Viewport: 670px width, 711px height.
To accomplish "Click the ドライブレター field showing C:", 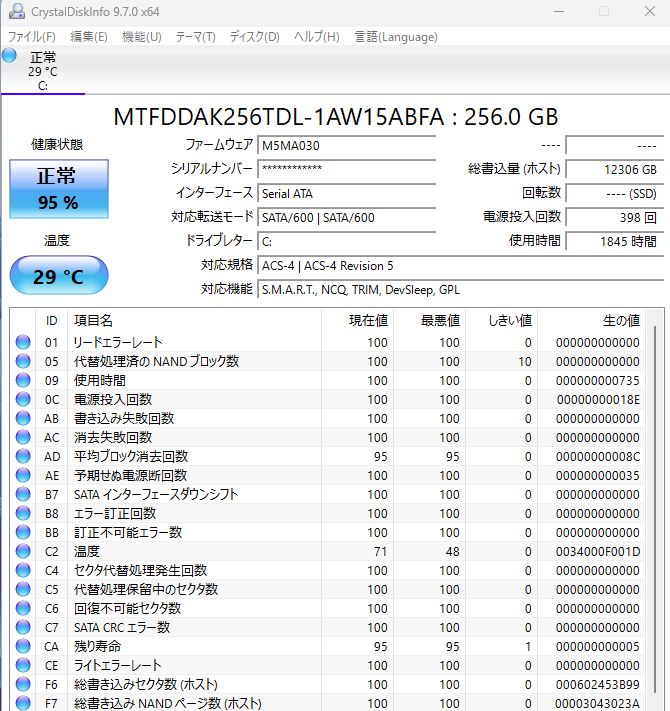I will pyautogui.click(x=347, y=242).
